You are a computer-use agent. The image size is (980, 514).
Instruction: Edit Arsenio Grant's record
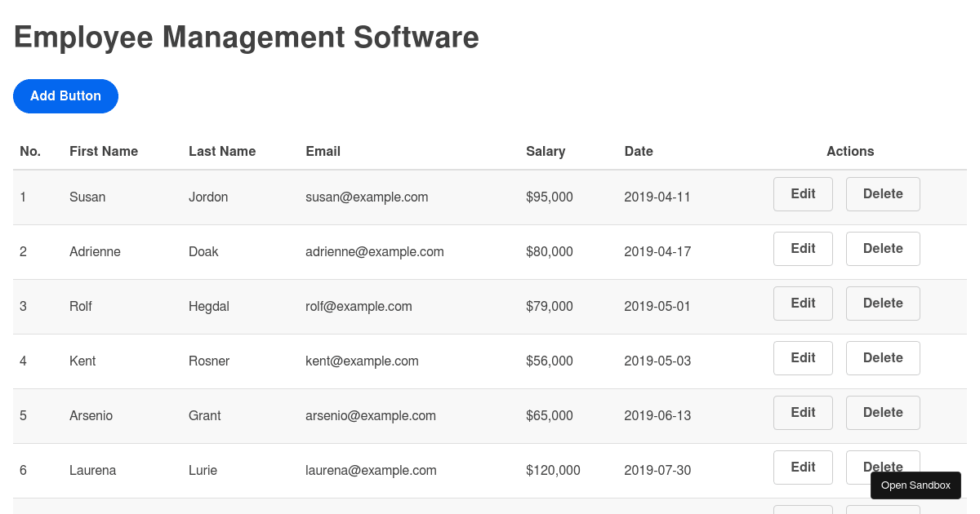pos(803,412)
